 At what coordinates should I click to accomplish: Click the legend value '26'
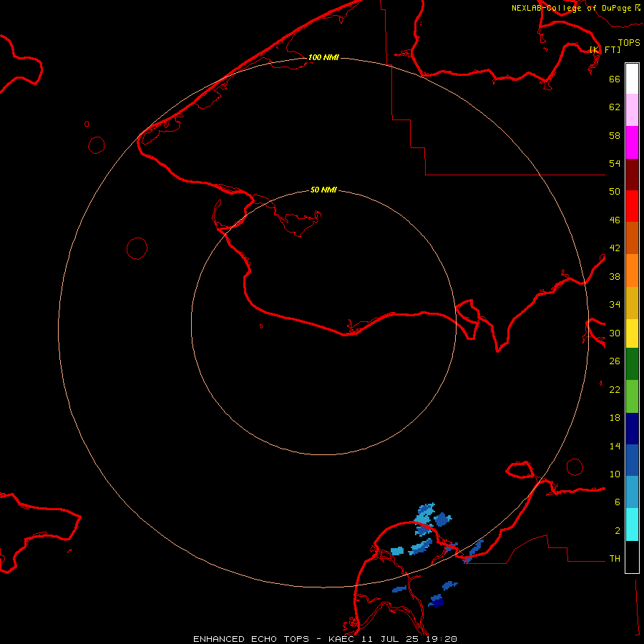point(615,361)
